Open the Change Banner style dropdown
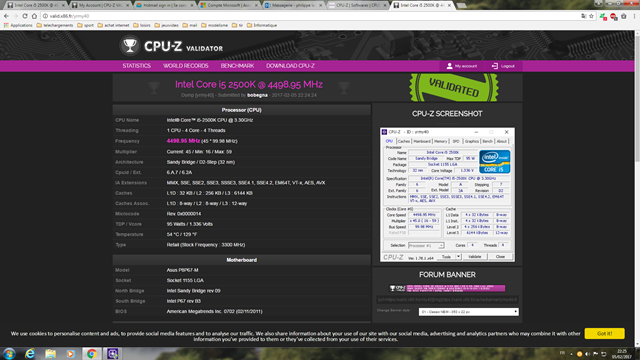Image resolution: width=640 pixels, height=360 pixels. click(469, 312)
